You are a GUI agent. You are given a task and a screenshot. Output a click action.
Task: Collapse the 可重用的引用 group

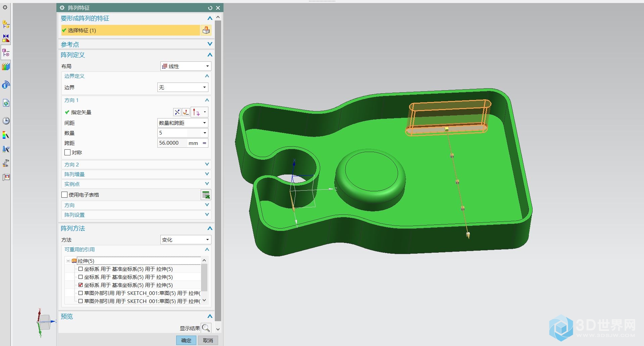pos(207,249)
